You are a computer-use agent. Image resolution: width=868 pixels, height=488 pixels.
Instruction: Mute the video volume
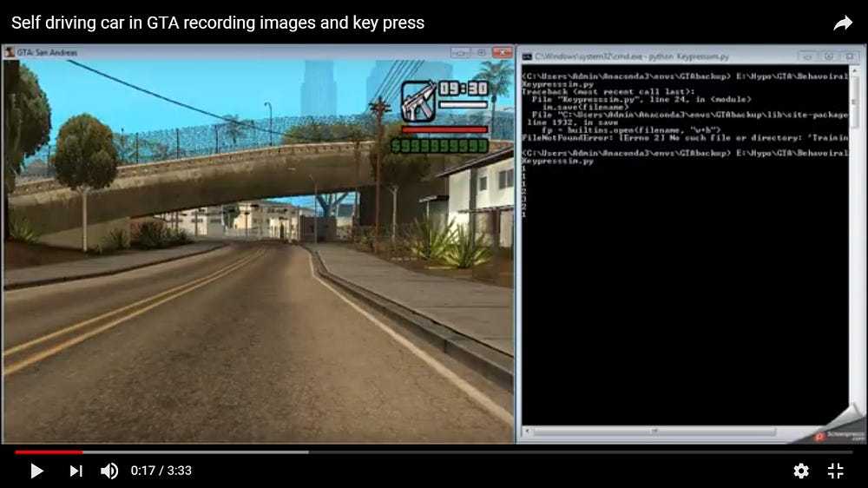109,471
